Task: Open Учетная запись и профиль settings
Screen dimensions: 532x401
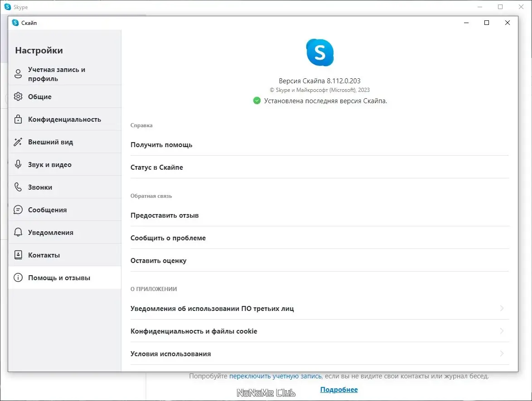Action: click(65, 74)
